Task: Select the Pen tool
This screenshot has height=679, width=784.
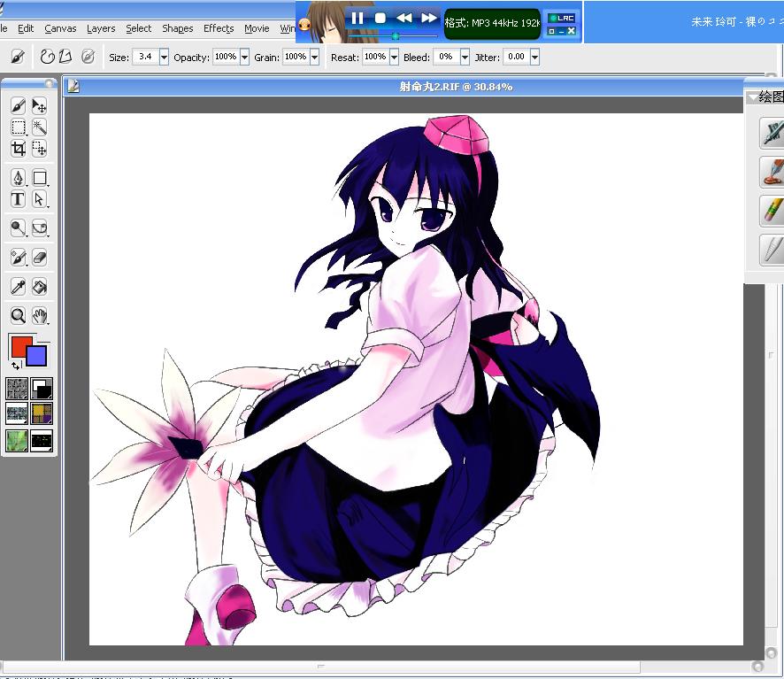Action: (x=18, y=178)
